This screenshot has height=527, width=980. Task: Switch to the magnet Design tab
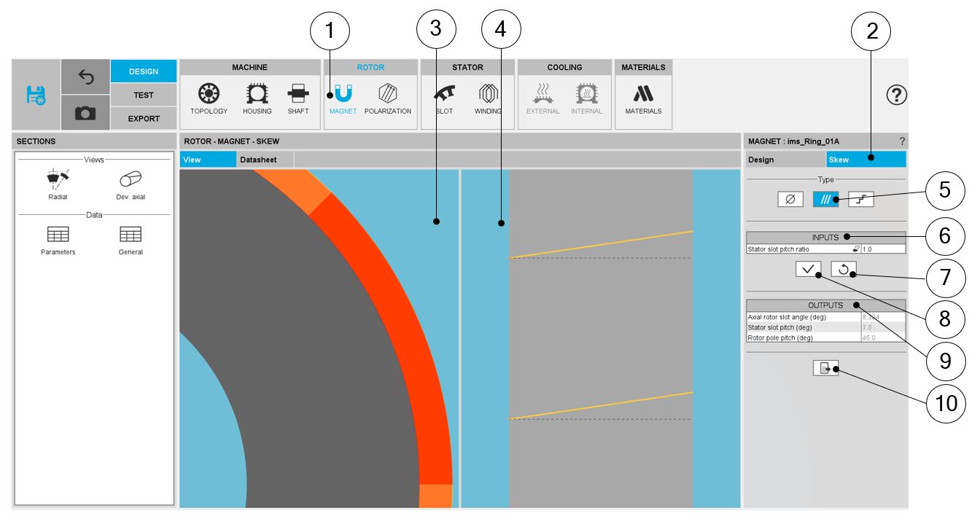point(785,160)
